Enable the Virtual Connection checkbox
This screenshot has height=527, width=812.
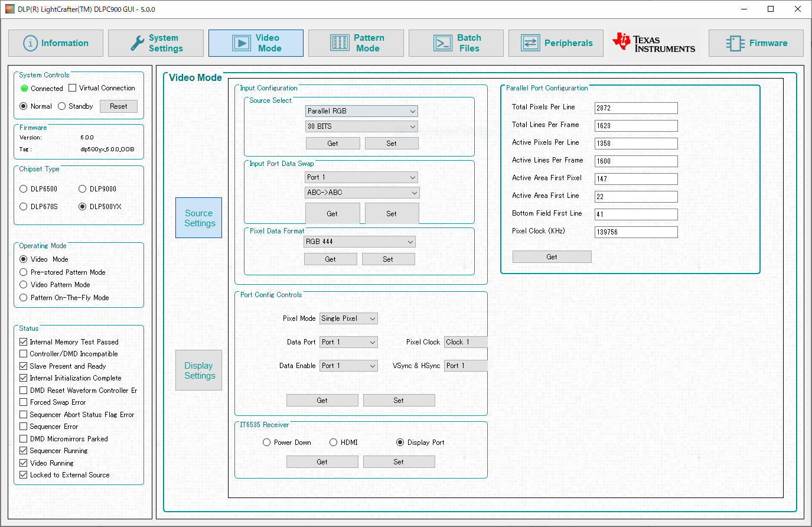tap(73, 88)
